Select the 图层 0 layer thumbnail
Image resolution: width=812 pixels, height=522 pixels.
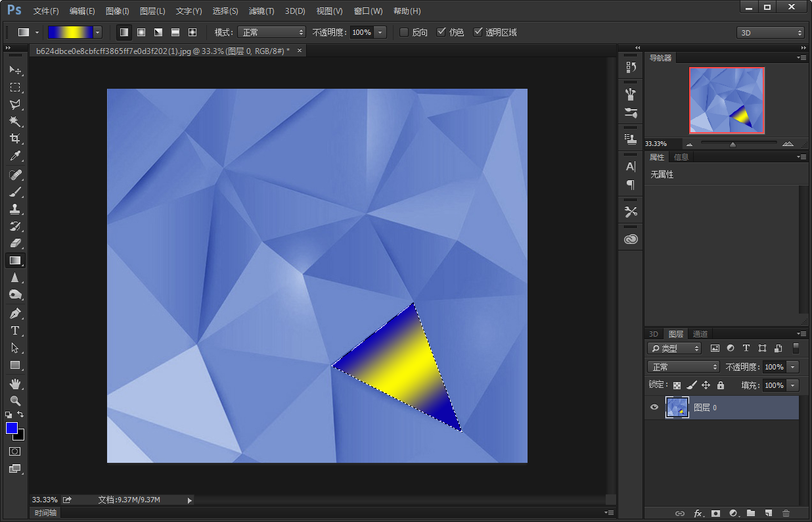tap(677, 408)
